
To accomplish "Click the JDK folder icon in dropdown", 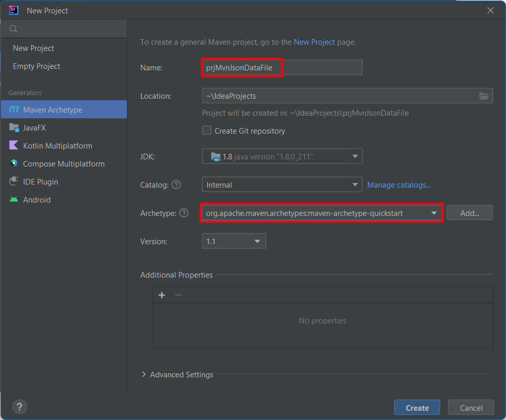I will pyautogui.click(x=216, y=157).
